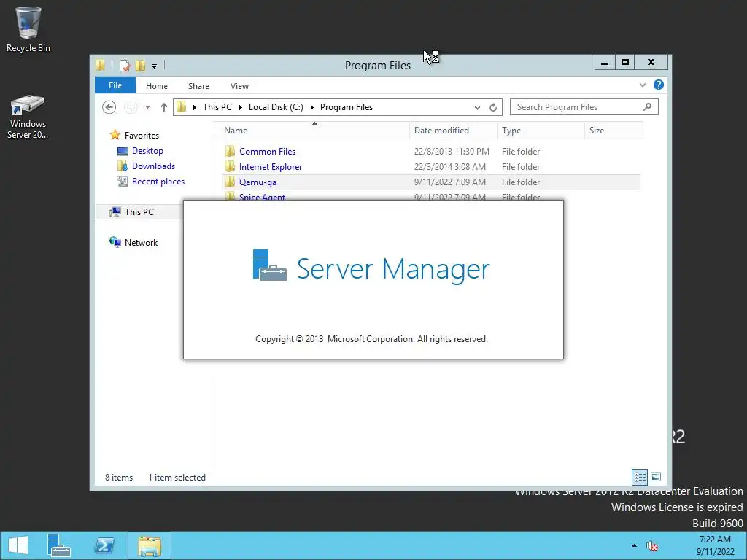
Task: Switch to the Home ribbon tab
Action: click(x=157, y=86)
